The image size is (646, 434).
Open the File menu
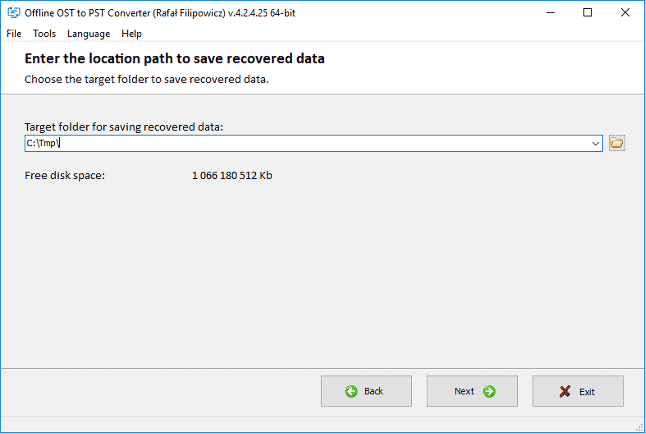coord(14,33)
